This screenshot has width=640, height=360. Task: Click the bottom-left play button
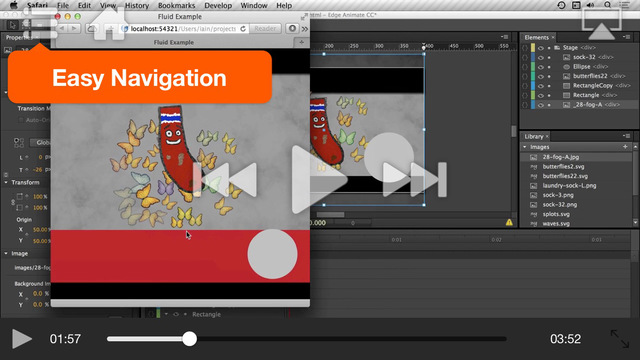pos(22,339)
